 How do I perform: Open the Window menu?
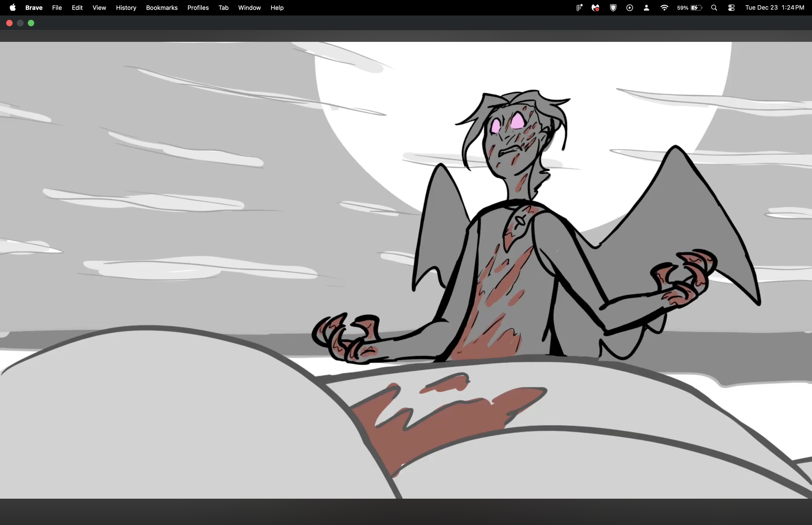click(249, 7)
